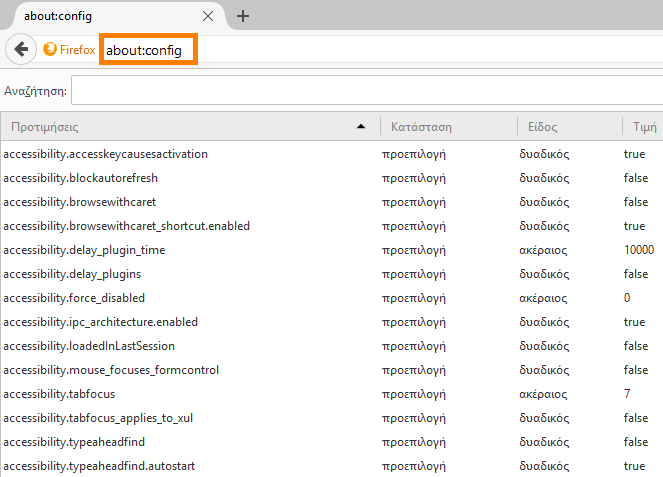Select accessibility.browsewithcaret preference row
The height and width of the screenshot is (477, 663).
click(332, 202)
